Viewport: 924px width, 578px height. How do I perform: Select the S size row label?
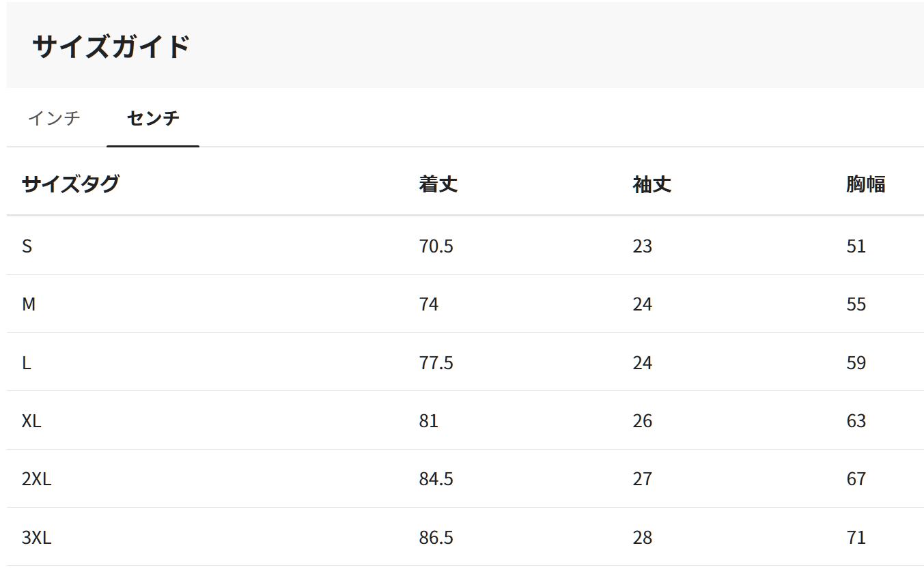(x=27, y=246)
